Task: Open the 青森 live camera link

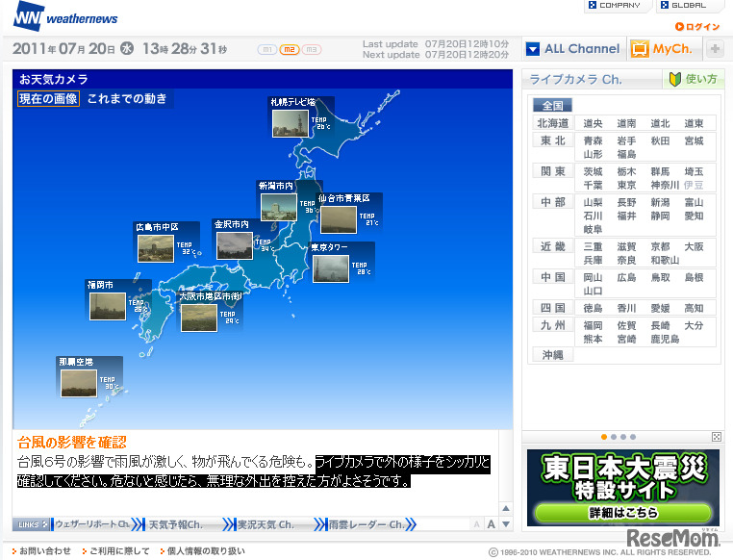Action: click(x=593, y=140)
